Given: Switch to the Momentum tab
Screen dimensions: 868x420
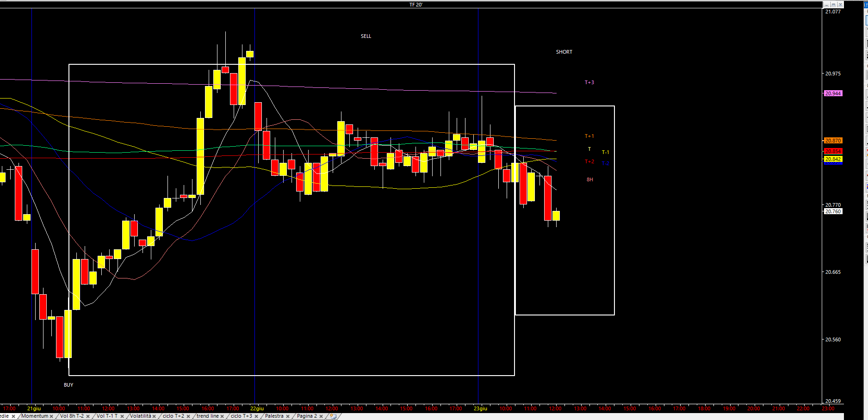Looking at the screenshot, I should point(35,416).
